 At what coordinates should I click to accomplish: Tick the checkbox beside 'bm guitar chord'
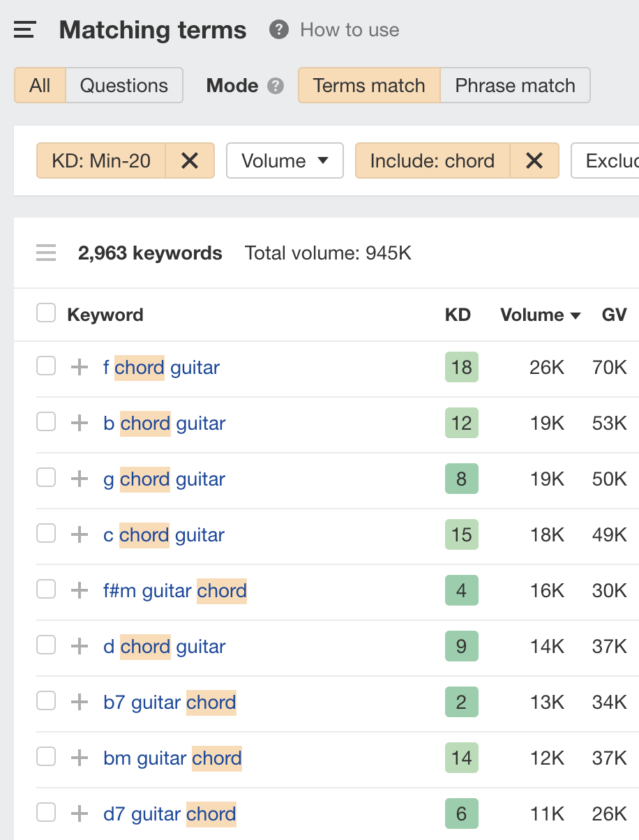click(x=45, y=756)
